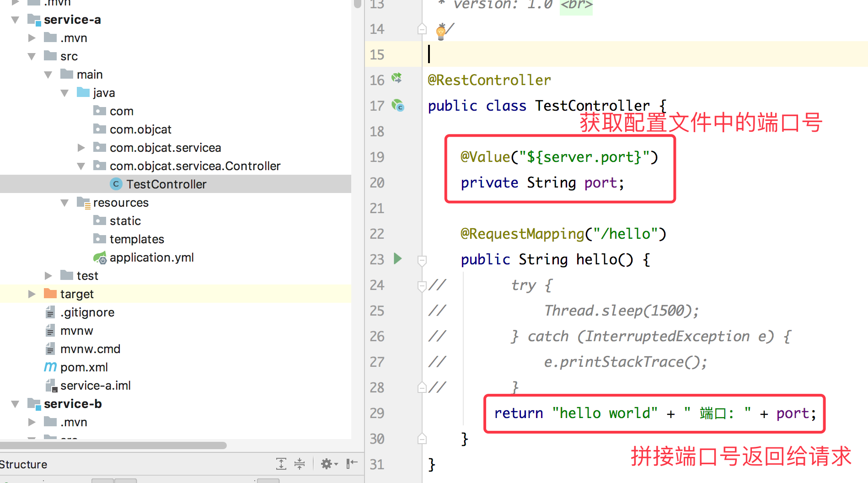868x483 pixels.
Task: Click the return statement on line 29
Action: (x=655, y=413)
